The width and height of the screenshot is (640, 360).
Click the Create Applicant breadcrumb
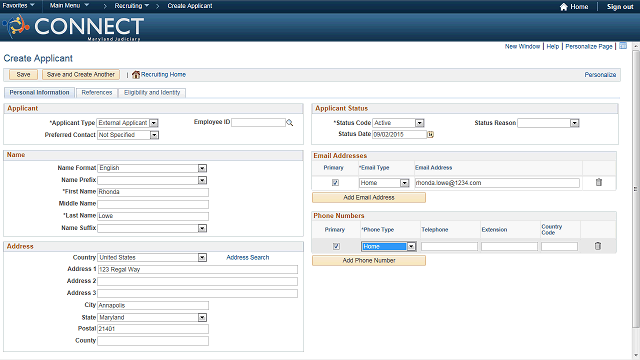190,6
